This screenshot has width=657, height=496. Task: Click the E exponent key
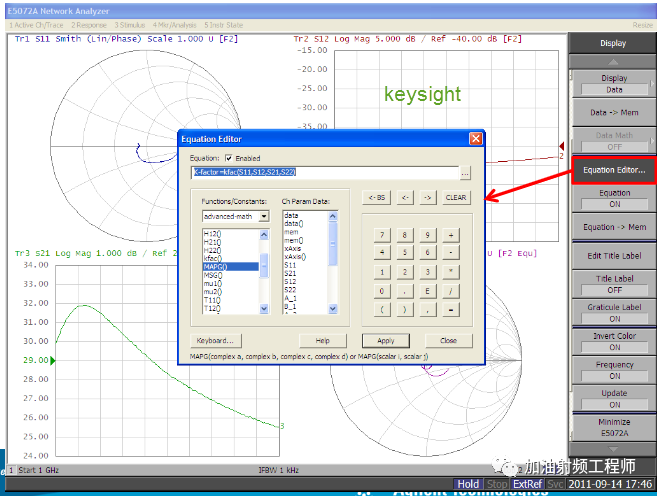pos(427,291)
